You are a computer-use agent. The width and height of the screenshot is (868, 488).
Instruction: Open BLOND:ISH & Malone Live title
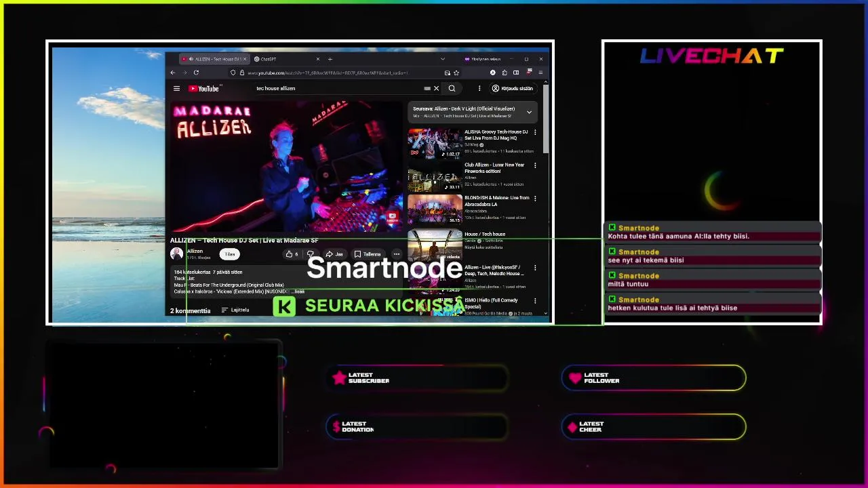(x=497, y=201)
